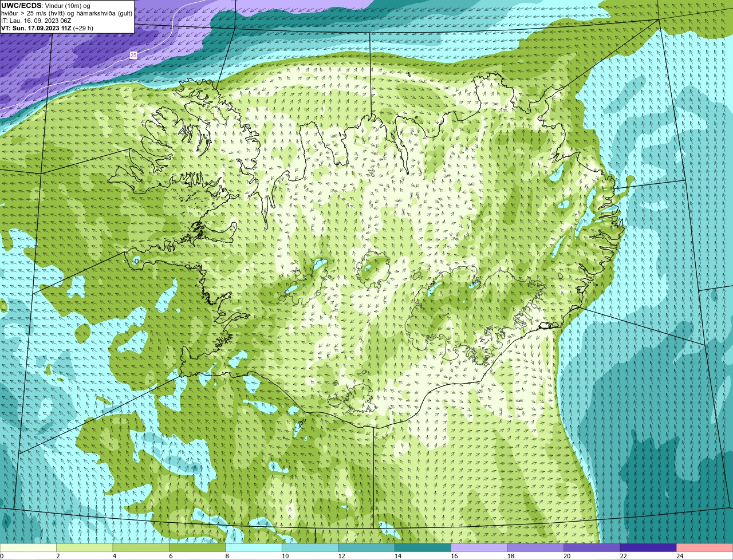Click the legend tick label '2'

pyautogui.click(x=57, y=556)
